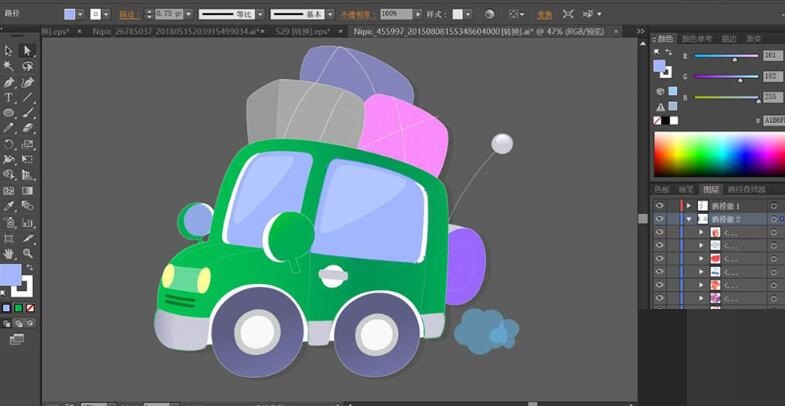Select the Magic Wand tool
The width and height of the screenshot is (785, 406).
(8, 66)
